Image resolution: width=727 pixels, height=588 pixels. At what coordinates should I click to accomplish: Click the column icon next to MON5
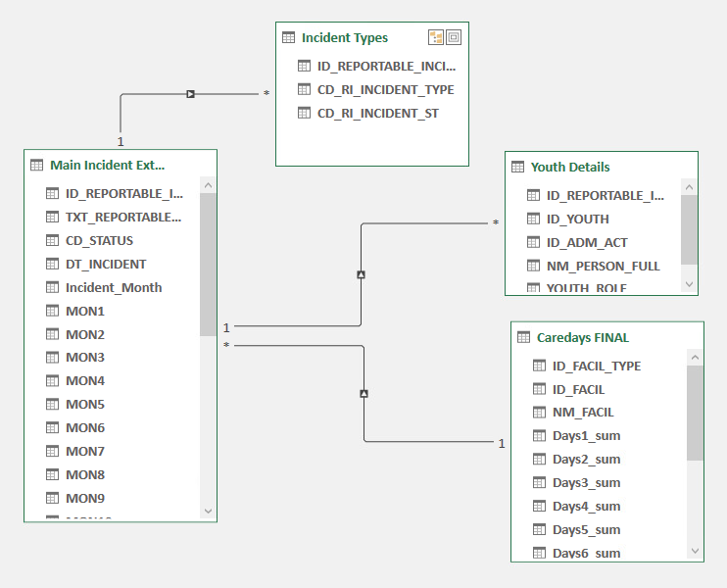click(x=52, y=404)
